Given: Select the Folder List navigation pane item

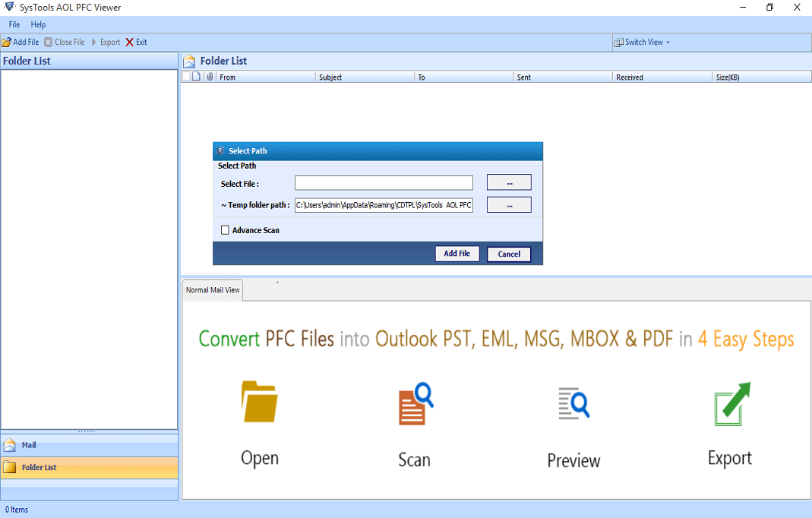Looking at the screenshot, I should pos(90,467).
